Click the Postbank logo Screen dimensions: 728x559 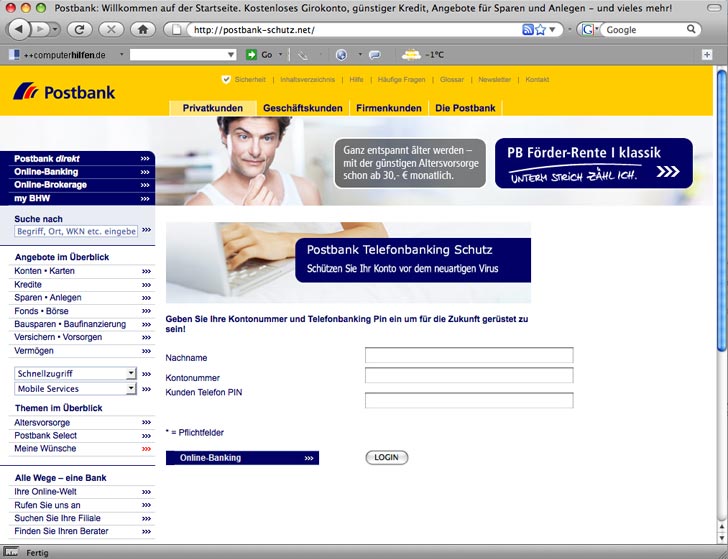[x=64, y=91]
